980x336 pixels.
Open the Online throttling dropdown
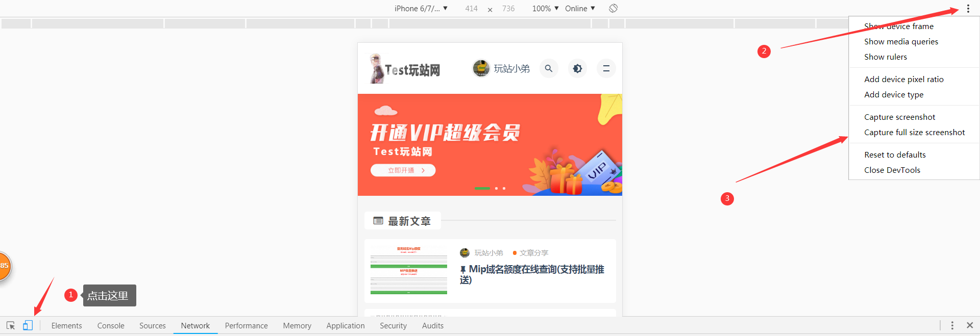point(580,8)
